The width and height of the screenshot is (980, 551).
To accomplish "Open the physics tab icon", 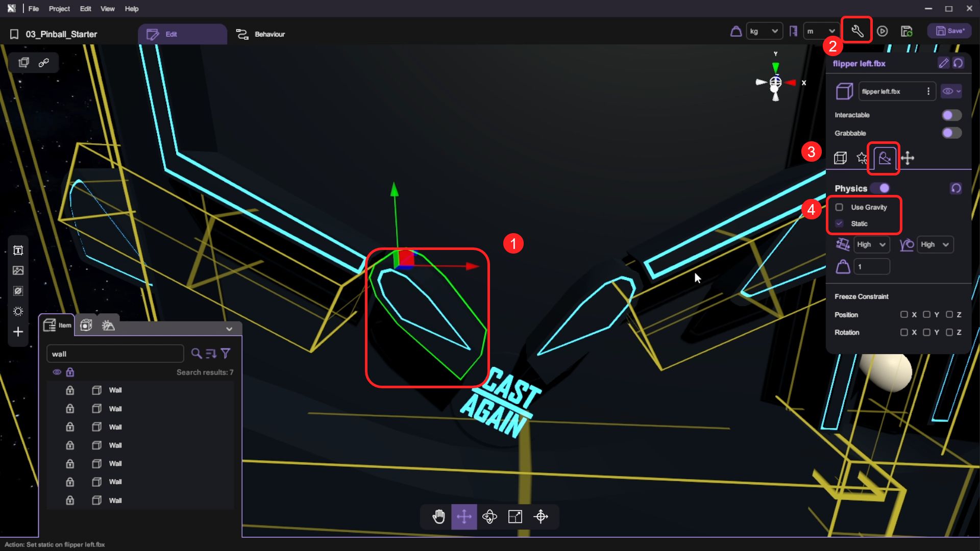I will (885, 158).
